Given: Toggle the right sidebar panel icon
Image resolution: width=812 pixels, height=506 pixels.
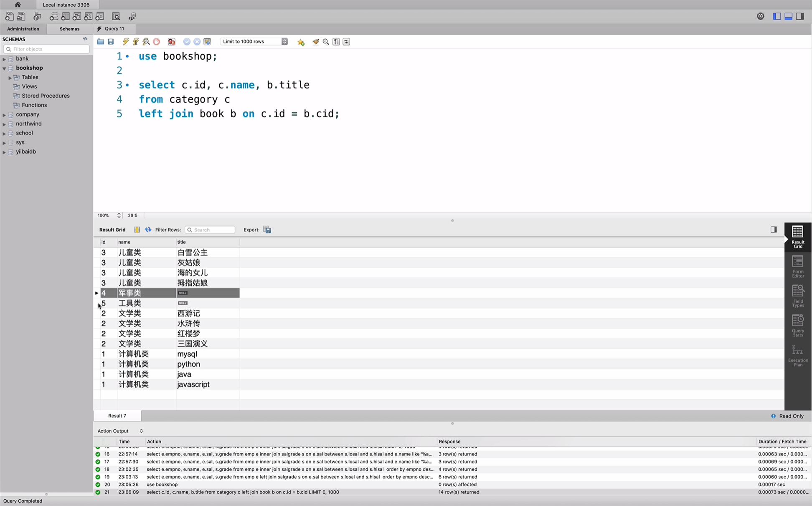Looking at the screenshot, I should pos(799,16).
